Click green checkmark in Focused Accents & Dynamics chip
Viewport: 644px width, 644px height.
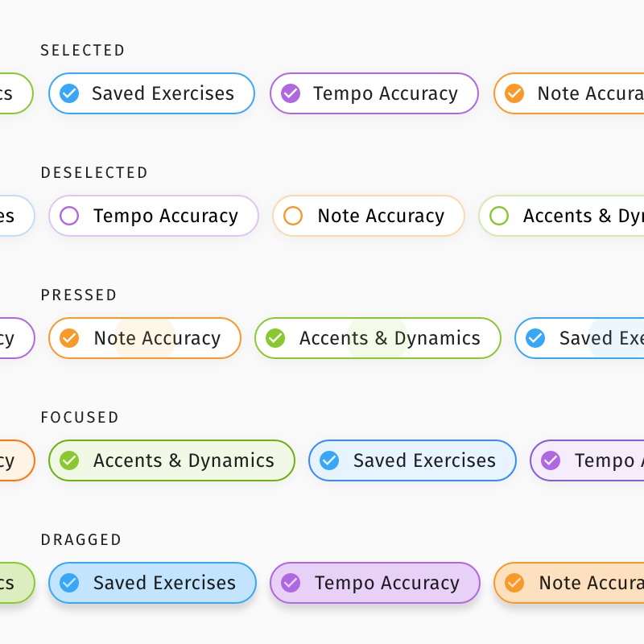(x=69, y=460)
